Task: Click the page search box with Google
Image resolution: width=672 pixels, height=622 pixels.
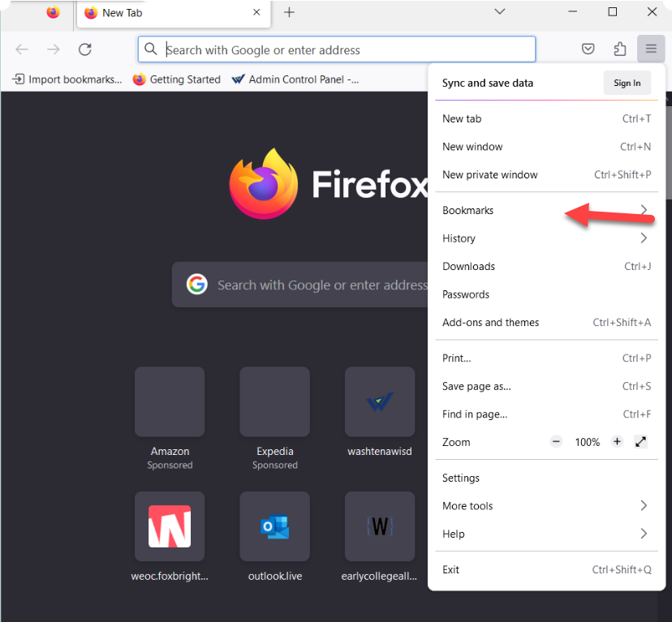Action: (x=300, y=285)
